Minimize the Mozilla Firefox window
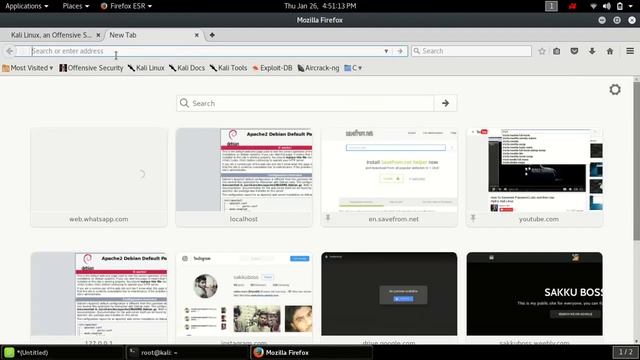Viewport: 640px width, 360px height. [x=602, y=20]
